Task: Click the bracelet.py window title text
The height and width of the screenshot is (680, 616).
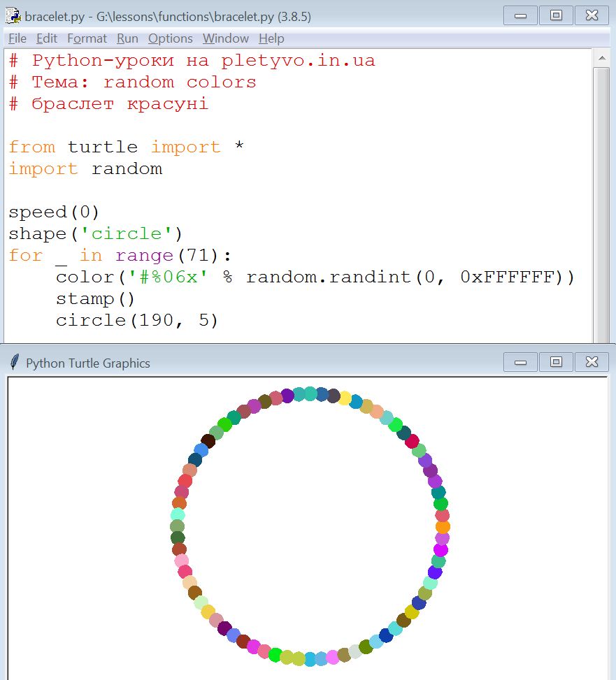Action: click(x=168, y=17)
